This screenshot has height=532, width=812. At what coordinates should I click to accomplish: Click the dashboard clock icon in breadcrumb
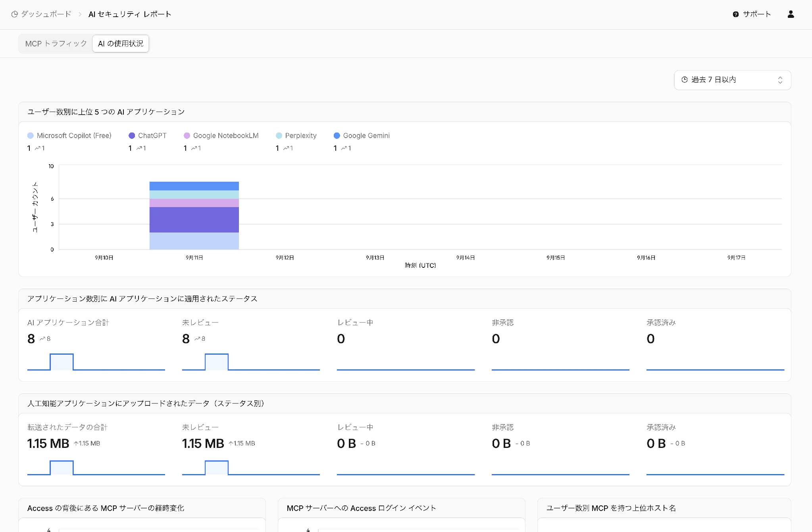tap(15, 14)
